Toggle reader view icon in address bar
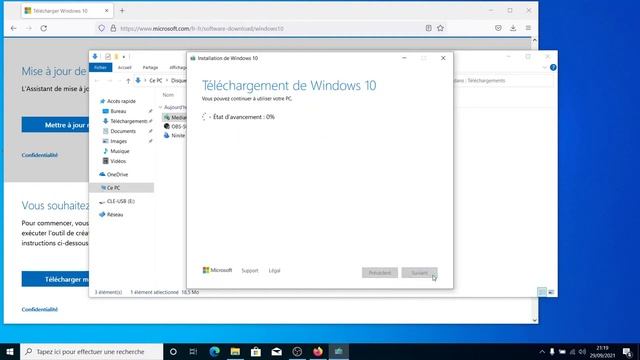640x360 pixels. click(x=428, y=28)
